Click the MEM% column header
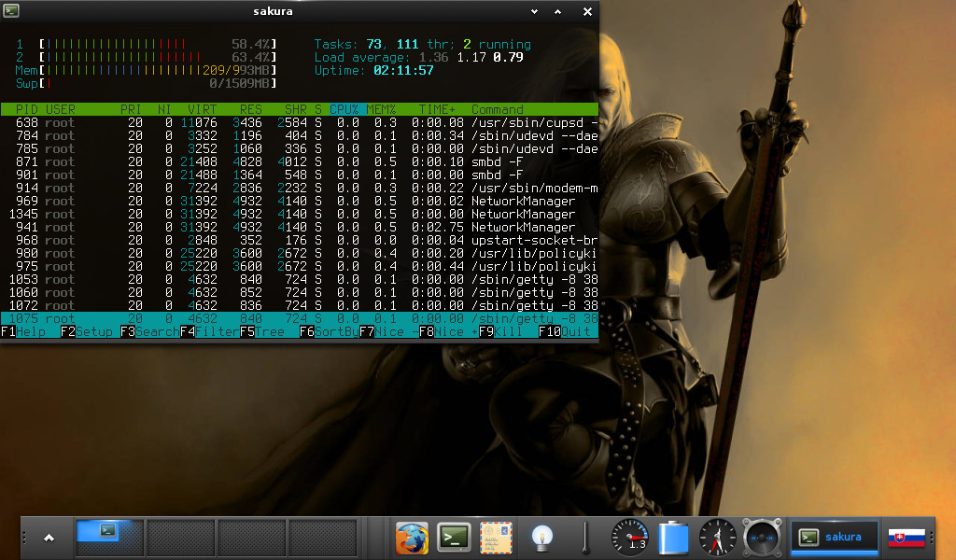This screenshot has width=956, height=560. 382,110
